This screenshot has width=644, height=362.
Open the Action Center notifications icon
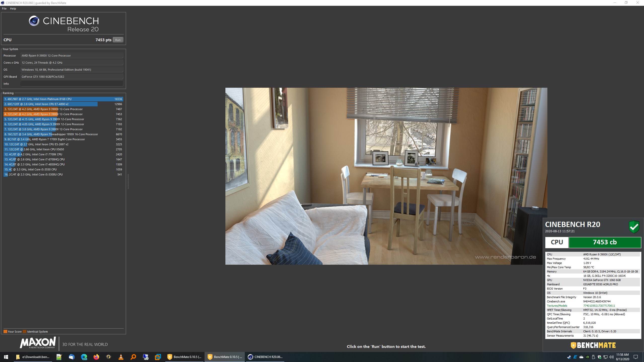click(x=636, y=357)
